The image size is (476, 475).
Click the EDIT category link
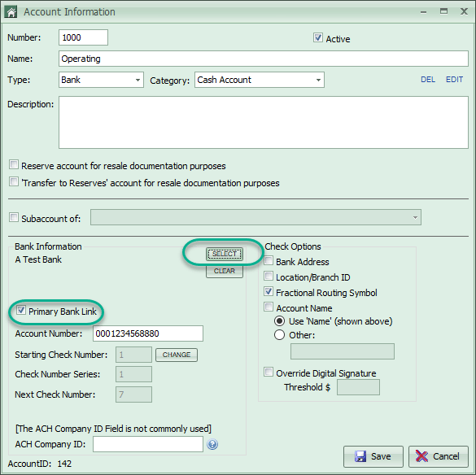click(454, 80)
